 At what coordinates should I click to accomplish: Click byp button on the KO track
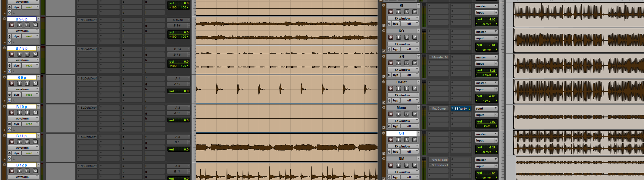(395, 49)
